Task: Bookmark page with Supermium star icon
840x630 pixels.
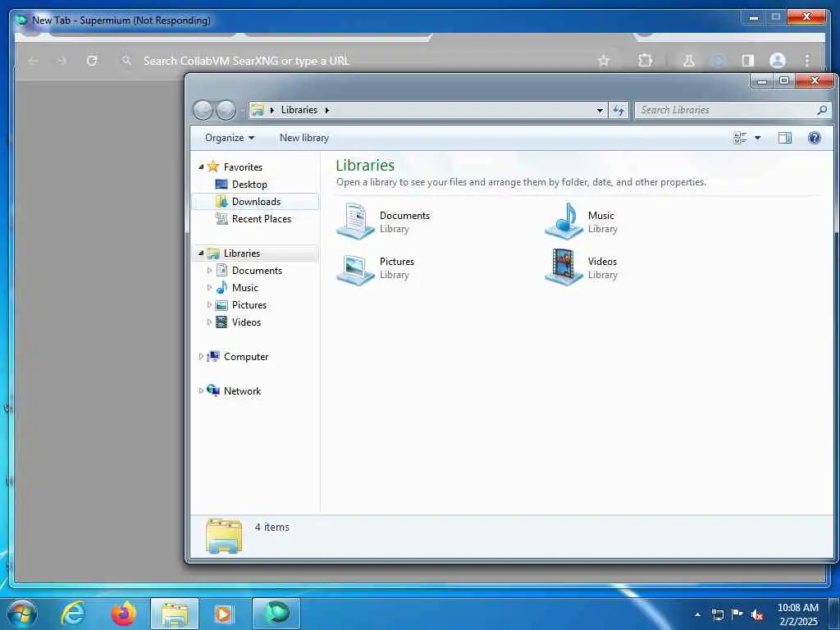Action: click(604, 61)
